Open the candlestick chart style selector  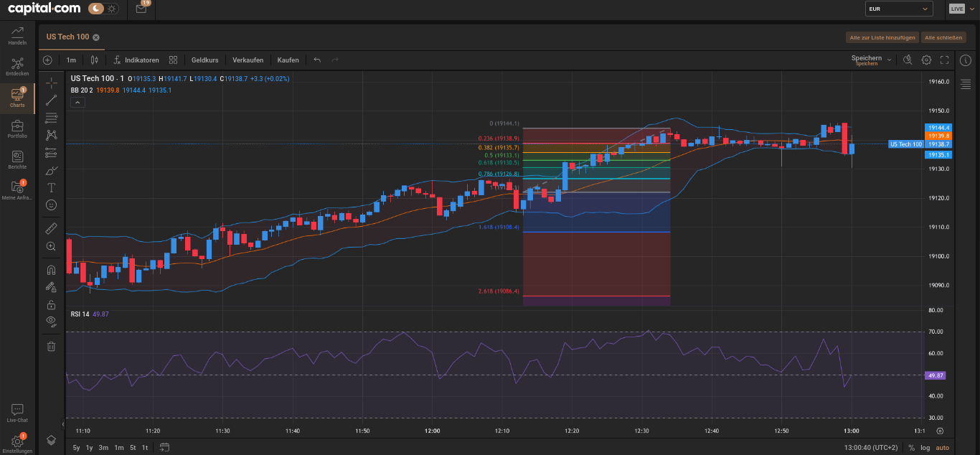click(94, 60)
